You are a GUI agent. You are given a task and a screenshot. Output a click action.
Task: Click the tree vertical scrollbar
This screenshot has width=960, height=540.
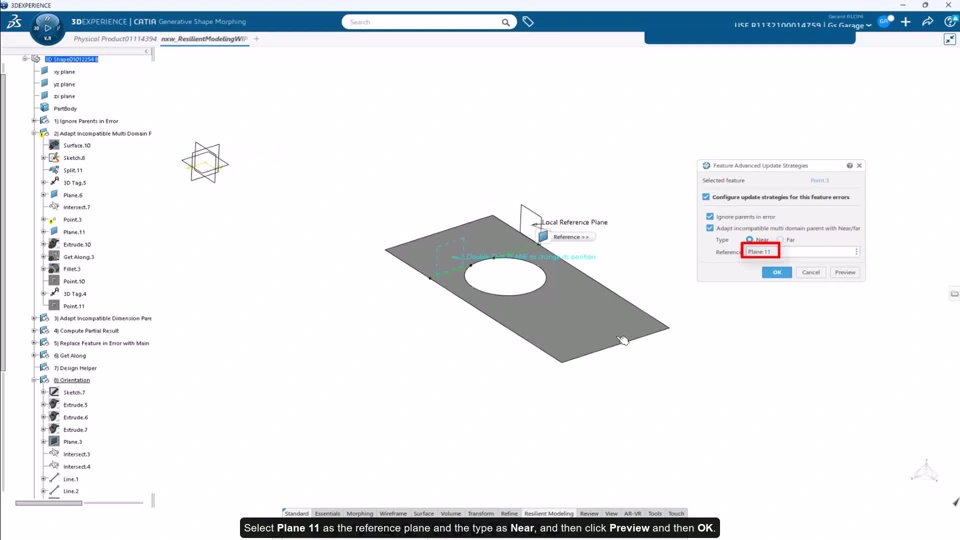(3, 220)
